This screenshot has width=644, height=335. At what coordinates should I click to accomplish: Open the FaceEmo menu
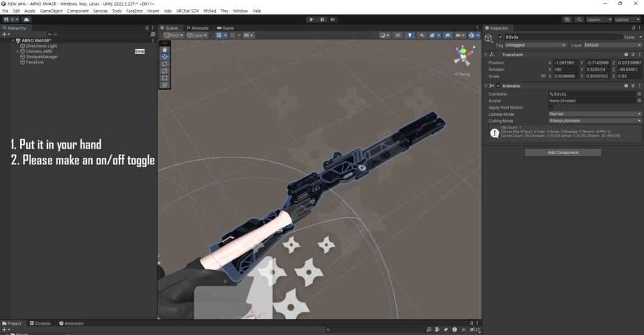click(135, 11)
